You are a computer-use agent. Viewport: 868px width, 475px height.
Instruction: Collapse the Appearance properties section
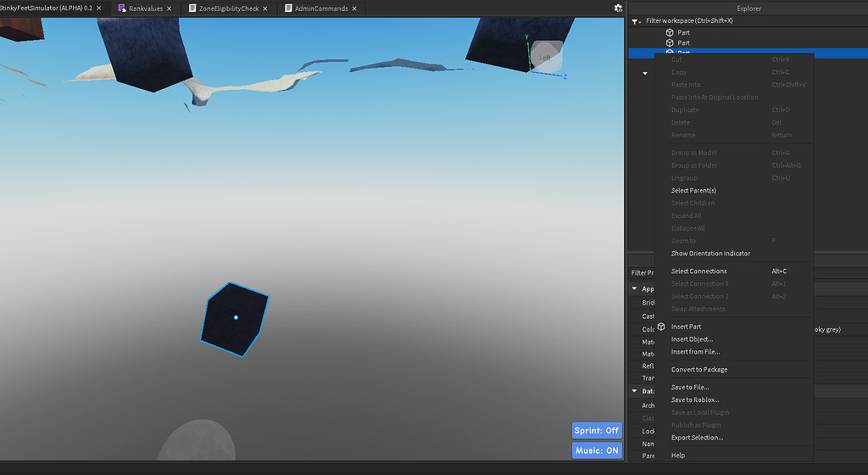click(634, 289)
